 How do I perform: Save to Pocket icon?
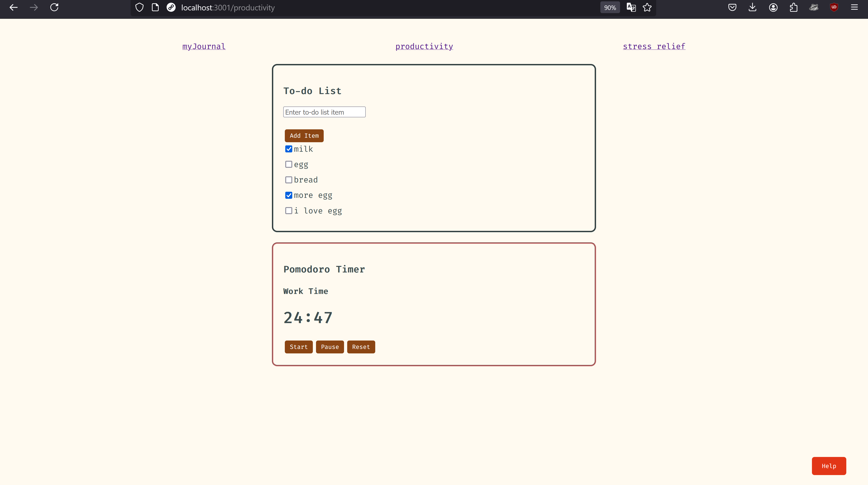pos(732,7)
